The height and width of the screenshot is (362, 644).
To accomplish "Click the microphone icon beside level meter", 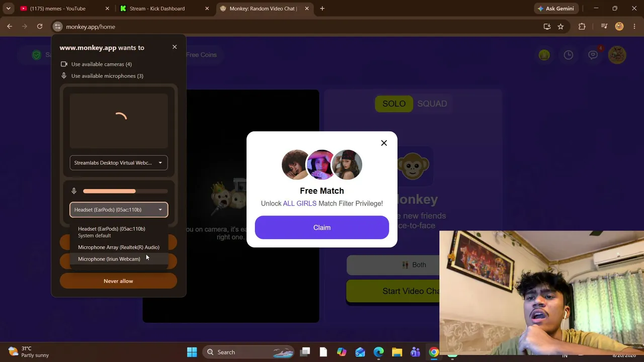I will click(x=74, y=191).
